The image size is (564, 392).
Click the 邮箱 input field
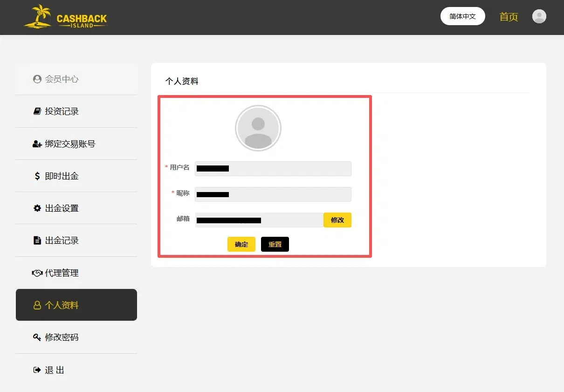259,220
